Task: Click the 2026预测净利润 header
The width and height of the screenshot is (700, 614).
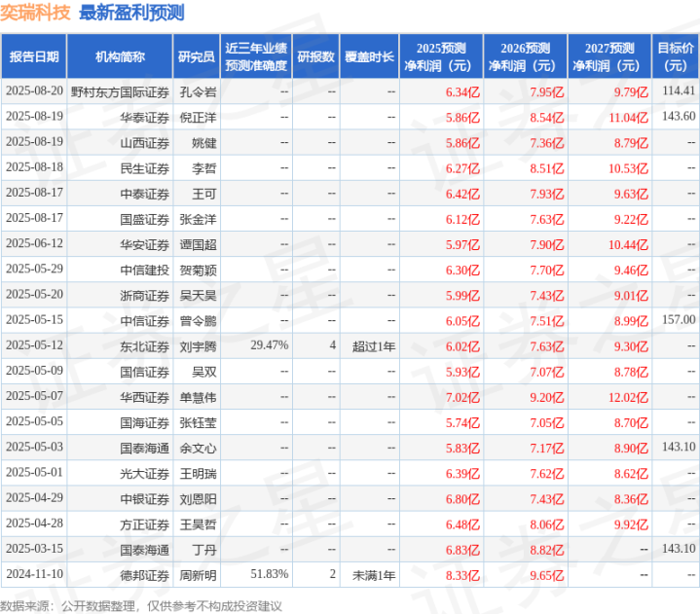Action: [526, 56]
